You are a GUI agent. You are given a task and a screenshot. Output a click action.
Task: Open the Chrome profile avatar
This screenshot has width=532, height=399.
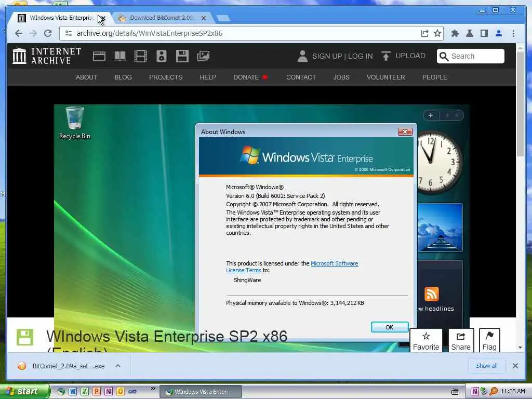(499, 33)
